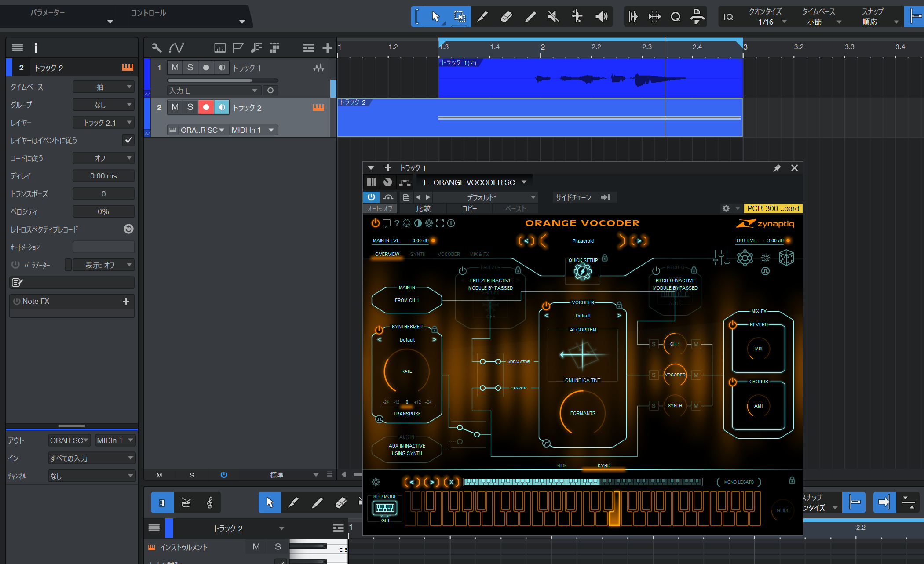Show automation curve icon in track list
This screenshot has width=924, height=564.
(x=177, y=47)
